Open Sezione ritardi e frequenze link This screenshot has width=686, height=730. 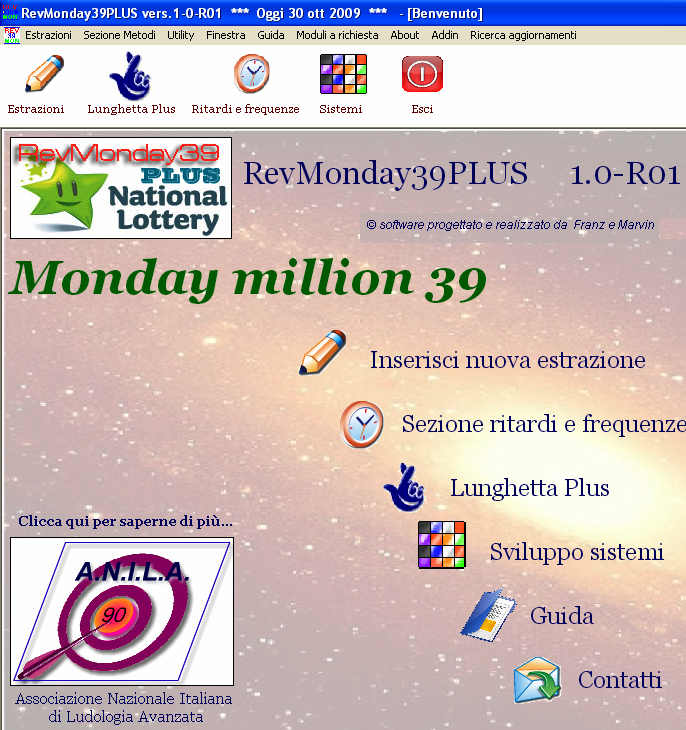[x=543, y=424]
